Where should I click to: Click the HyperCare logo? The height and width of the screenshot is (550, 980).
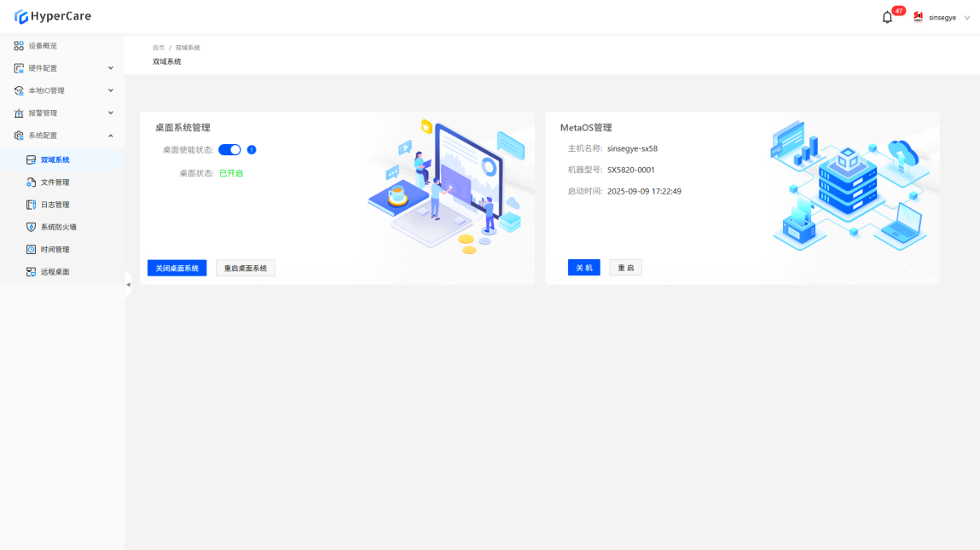[x=53, y=16]
